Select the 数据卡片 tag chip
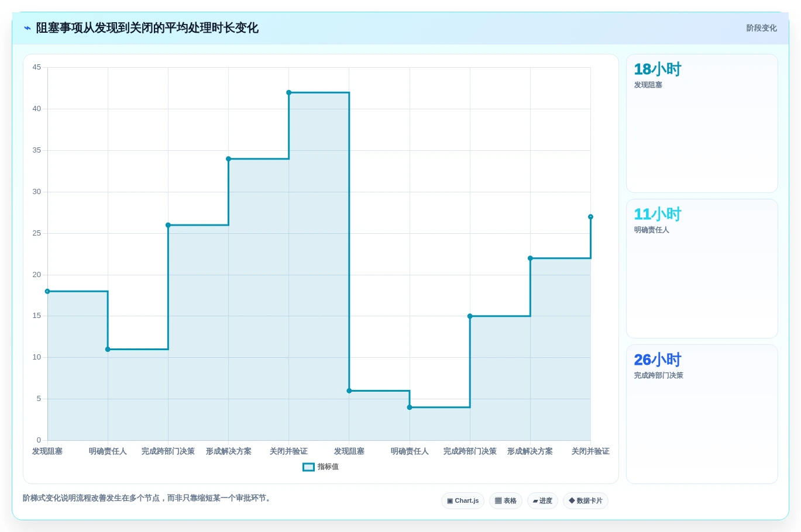 pos(586,501)
